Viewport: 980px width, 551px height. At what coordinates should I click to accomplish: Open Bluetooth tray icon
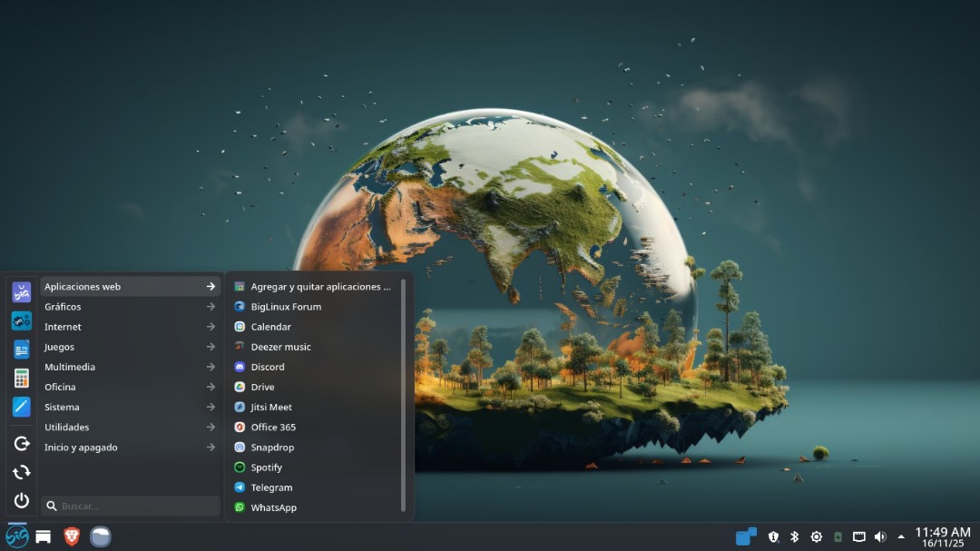tap(794, 536)
